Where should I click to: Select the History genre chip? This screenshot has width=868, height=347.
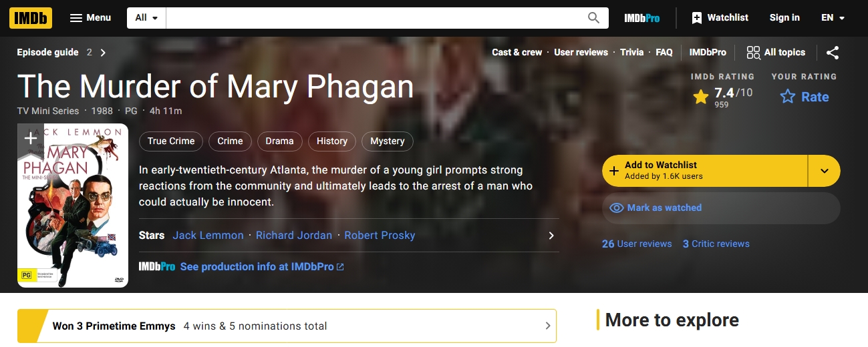(x=332, y=141)
